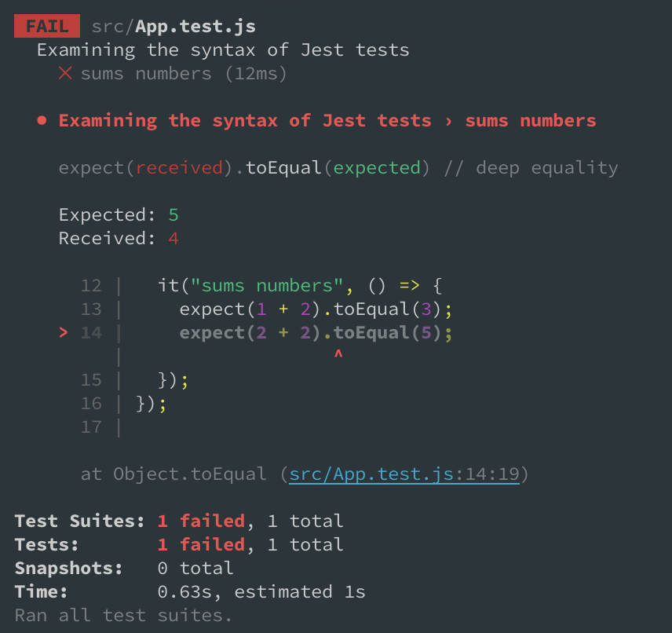Click the "Test Suites:" summary label
The height and width of the screenshot is (633, 672).
click(79, 521)
